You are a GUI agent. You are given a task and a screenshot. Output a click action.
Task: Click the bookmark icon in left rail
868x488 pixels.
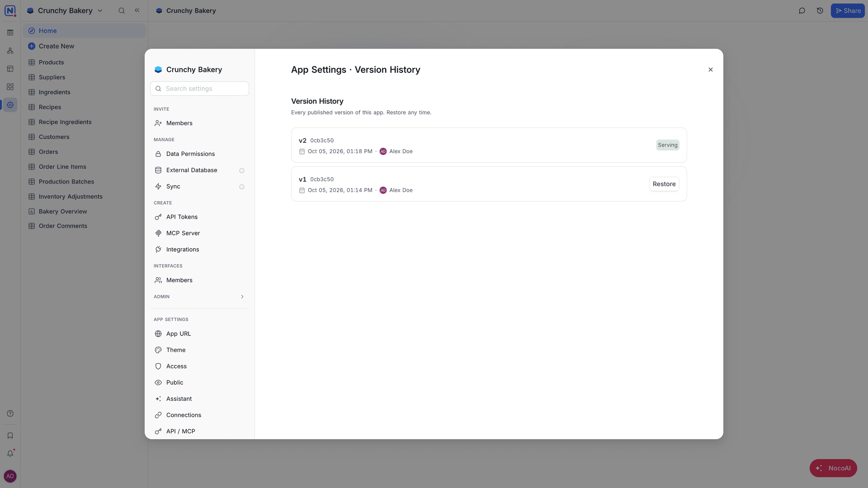10,436
